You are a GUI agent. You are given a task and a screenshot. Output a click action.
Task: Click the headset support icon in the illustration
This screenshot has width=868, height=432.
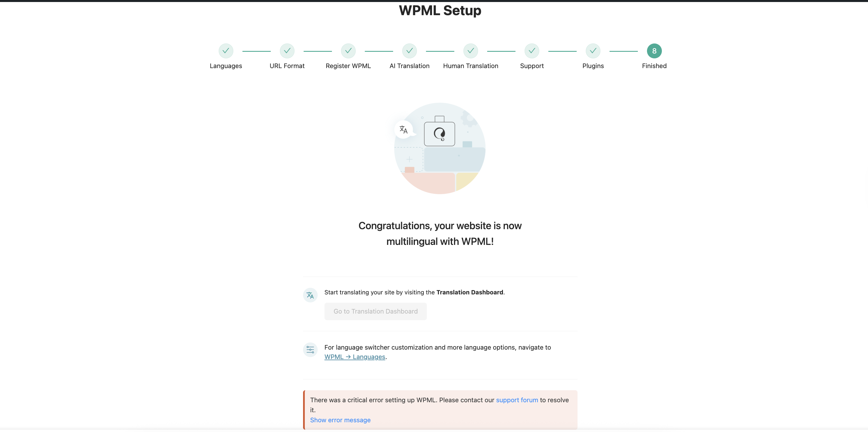click(x=439, y=134)
